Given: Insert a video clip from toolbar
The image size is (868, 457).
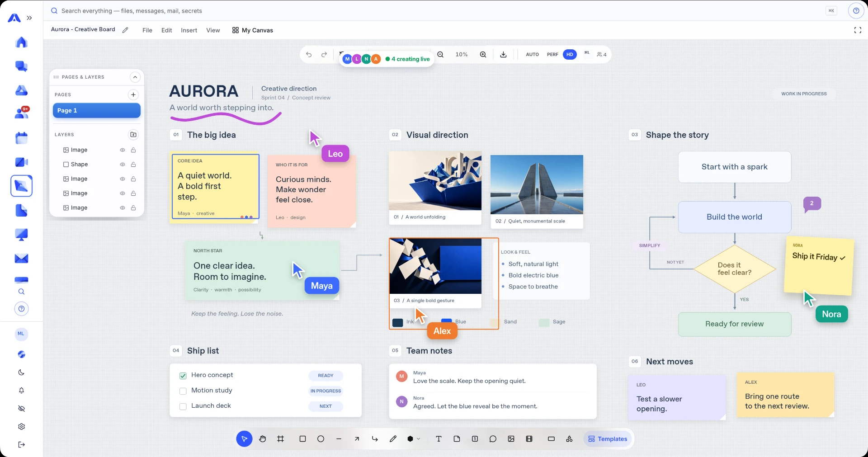Looking at the screenshot, I should click(529, 439).
